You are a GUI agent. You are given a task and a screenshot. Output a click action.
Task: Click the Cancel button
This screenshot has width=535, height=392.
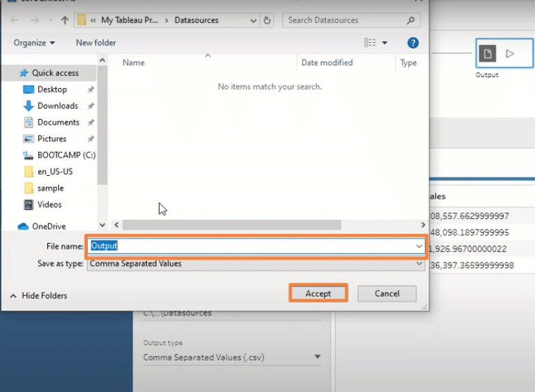click(387, 294)
